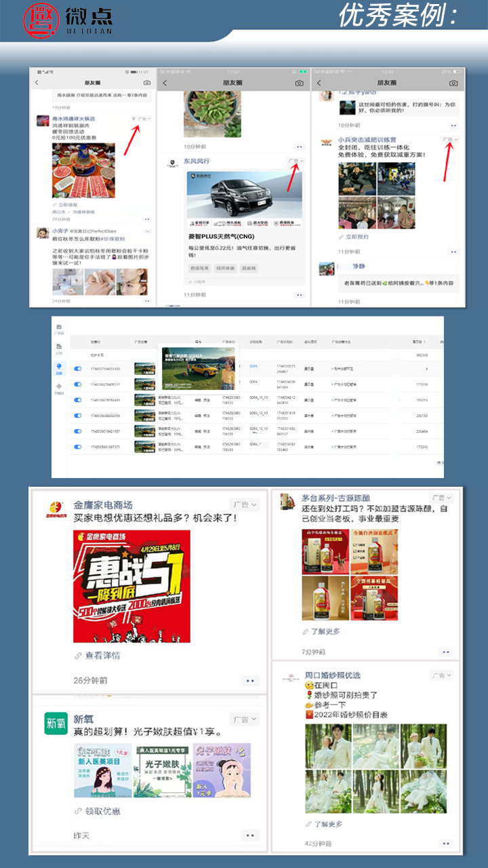Image resolution: width=488 pixels, height=868 pixels.
Task: Toggle the switch on row with 173243 impressions
Action: [77, 447]
